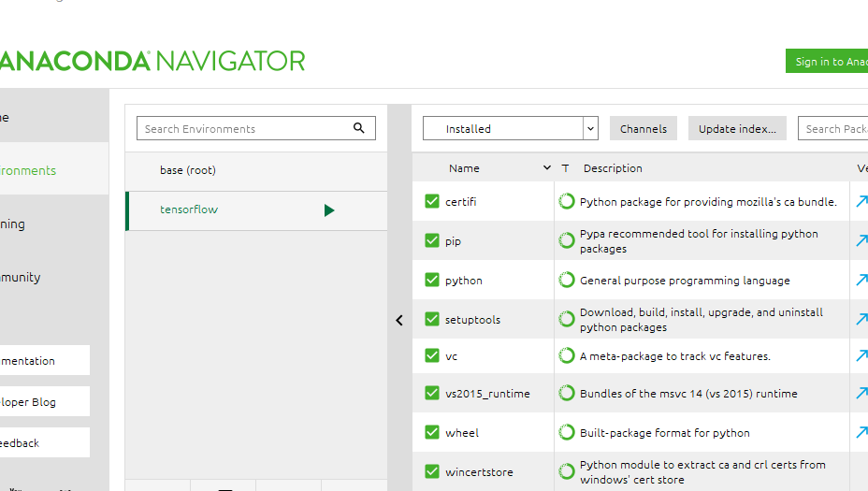The image size is (868, 491).
Task: Click the setuptools package name
Action: point(472,320)
